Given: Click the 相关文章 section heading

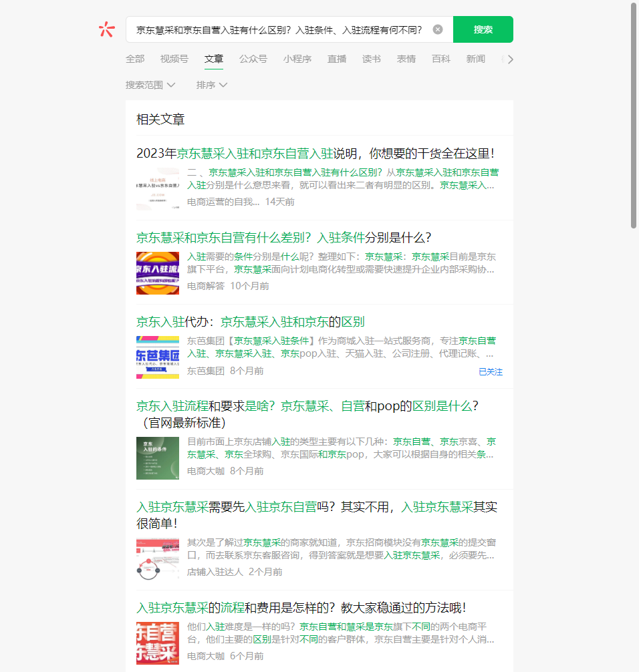Looking at the screenshot, I should [160, 119].
